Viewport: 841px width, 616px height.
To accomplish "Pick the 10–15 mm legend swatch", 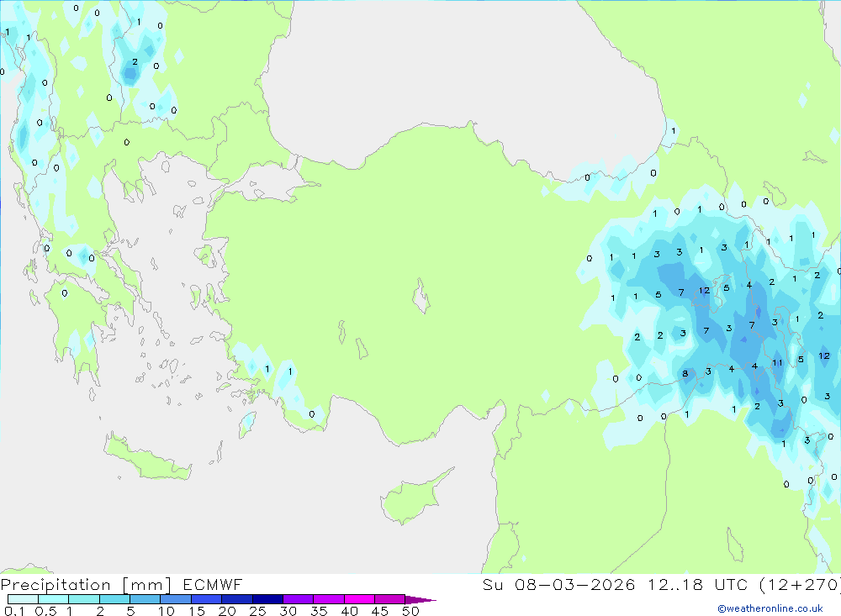I will point(176,599).
